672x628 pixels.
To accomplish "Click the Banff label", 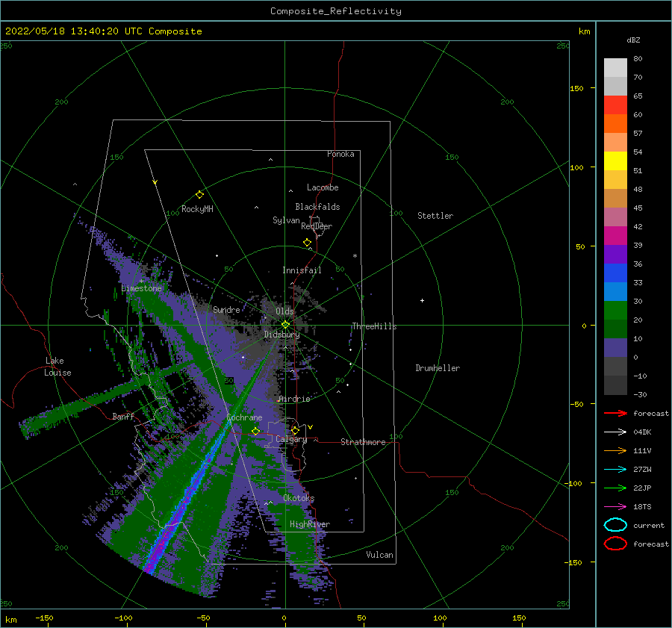I will point(123,416).
